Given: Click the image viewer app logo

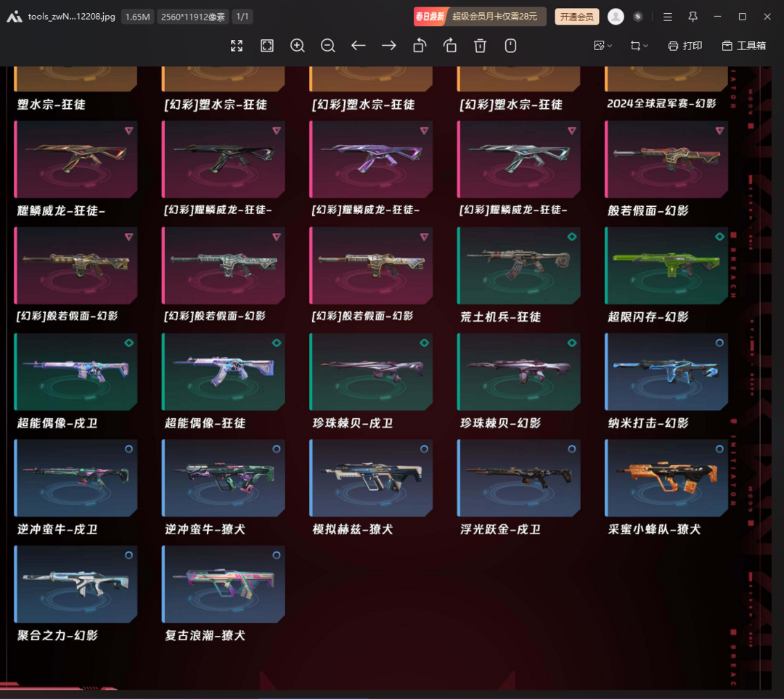Looking at the screenshot, I should [14, 17].
